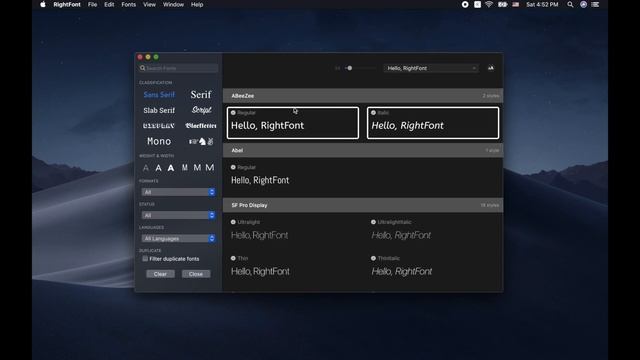The width and height of the screenshot is (640, 360).
Task: Select the Serif classification
Action: 201,95
